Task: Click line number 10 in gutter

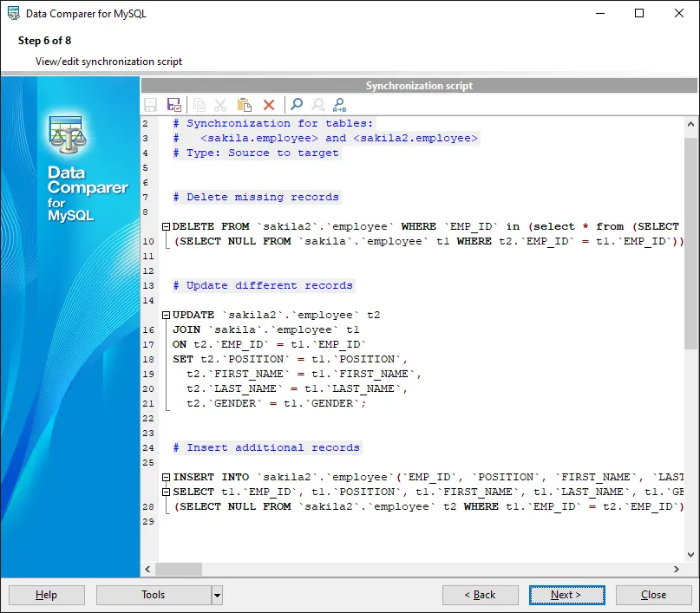Action: pos(148,242)
